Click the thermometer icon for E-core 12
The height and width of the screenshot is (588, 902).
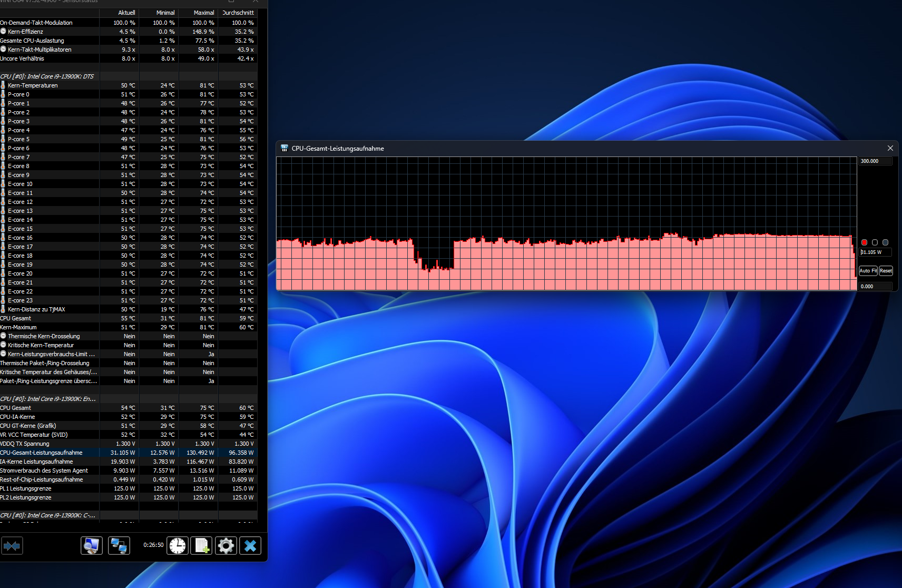tap(3, 202)
